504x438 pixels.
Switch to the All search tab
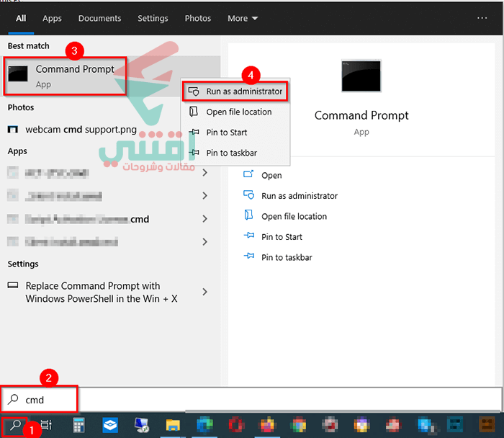[21, 18]
